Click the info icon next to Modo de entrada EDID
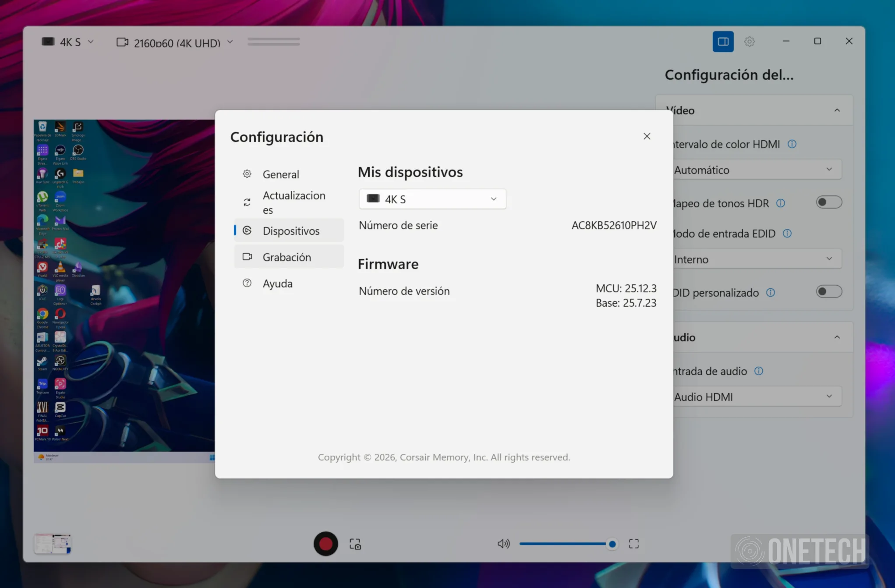The height and width of the screenshot is (588, 895). 787,234
